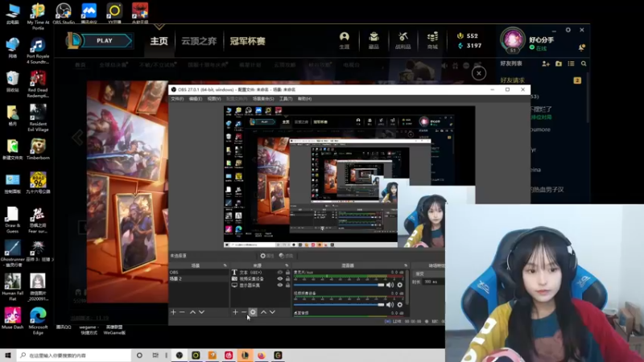Open League client settings gear
The width and height of the screenshot is (644, 362).
[568, 30]
